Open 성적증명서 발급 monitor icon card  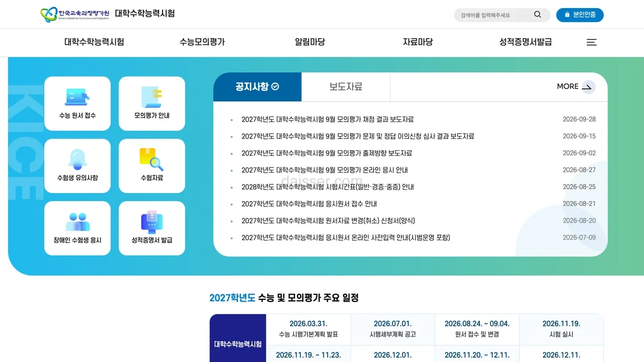point(152,228)
